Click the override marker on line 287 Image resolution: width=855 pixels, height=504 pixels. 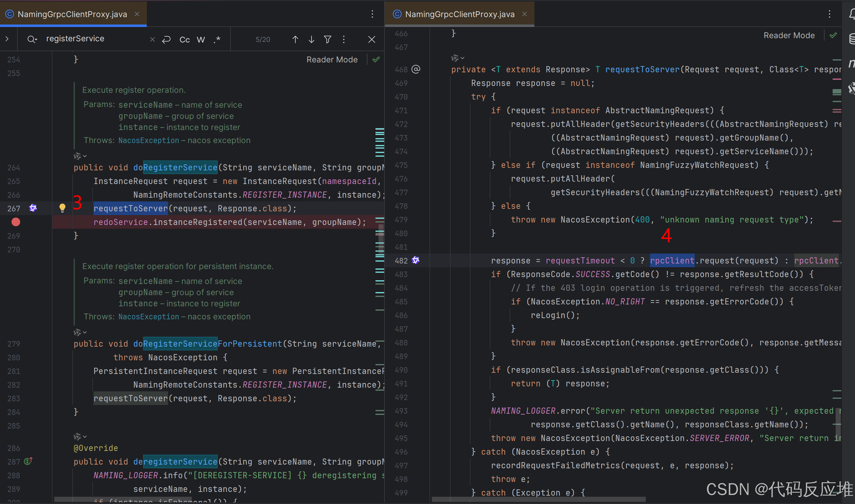coord(28,461)
